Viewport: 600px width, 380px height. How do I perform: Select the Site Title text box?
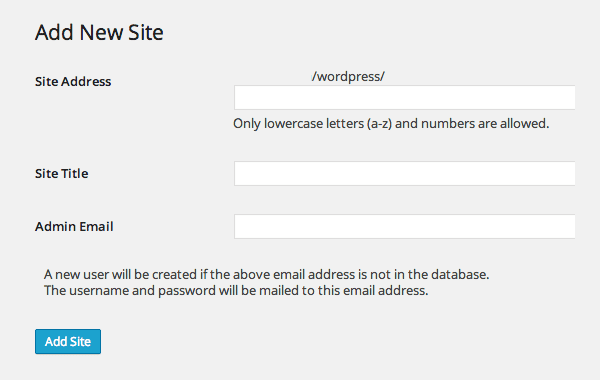404,173
